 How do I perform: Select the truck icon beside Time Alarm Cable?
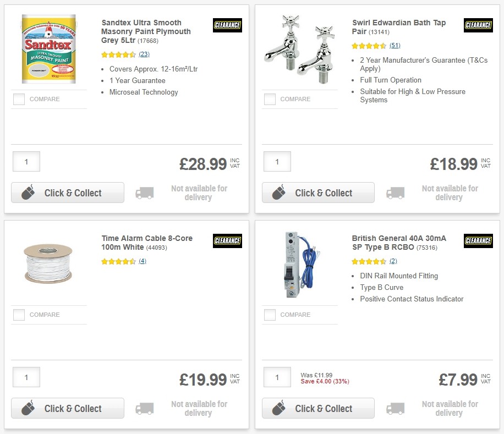[144, 408]
